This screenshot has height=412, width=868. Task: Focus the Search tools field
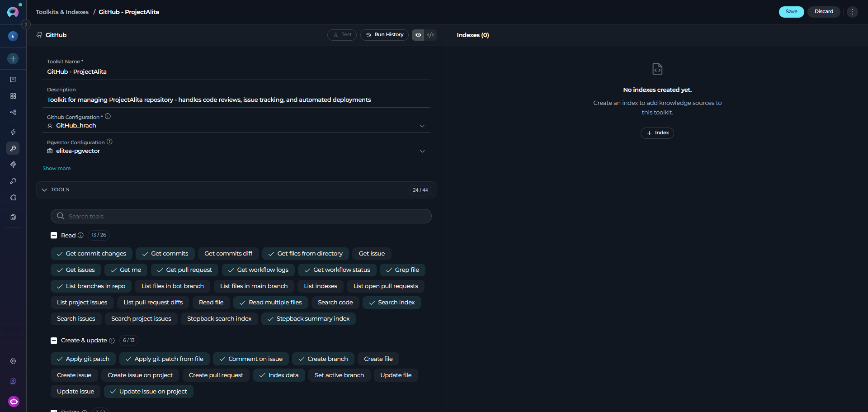(x=241, y=216)
